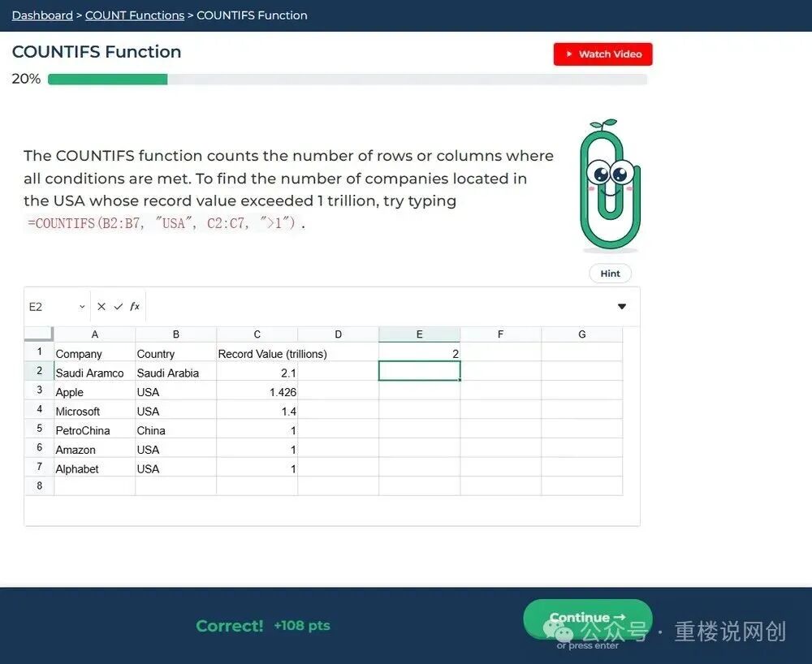Click the 2.1 value cell

click(x=257, y=371)
